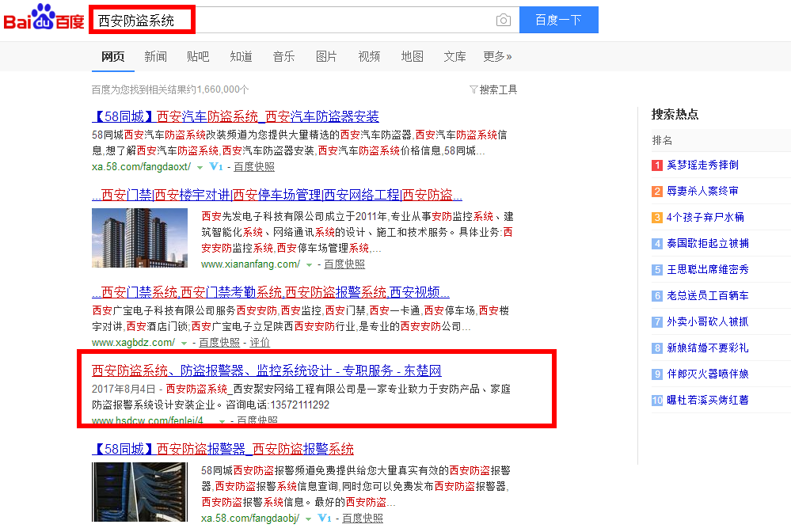
Task: Open 百度快照 for xa.58.com/fangdaobj
Action: tap(362, 518)
